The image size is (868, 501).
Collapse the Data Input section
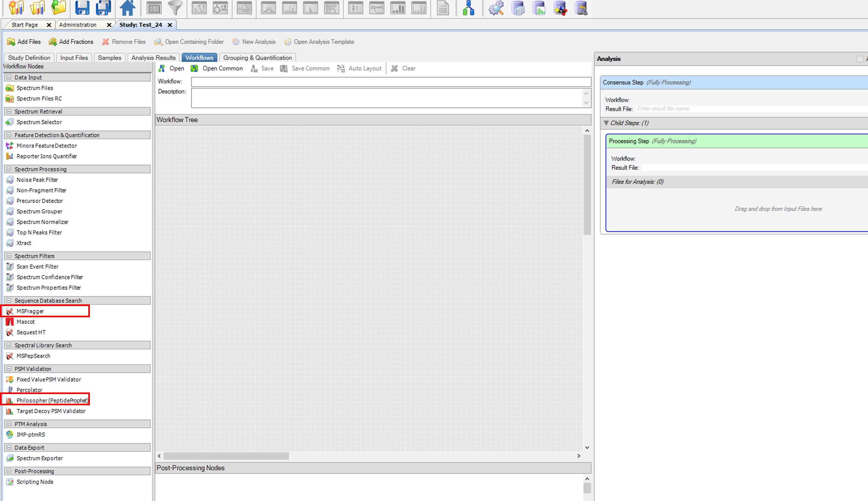click(x=8, y=77)
